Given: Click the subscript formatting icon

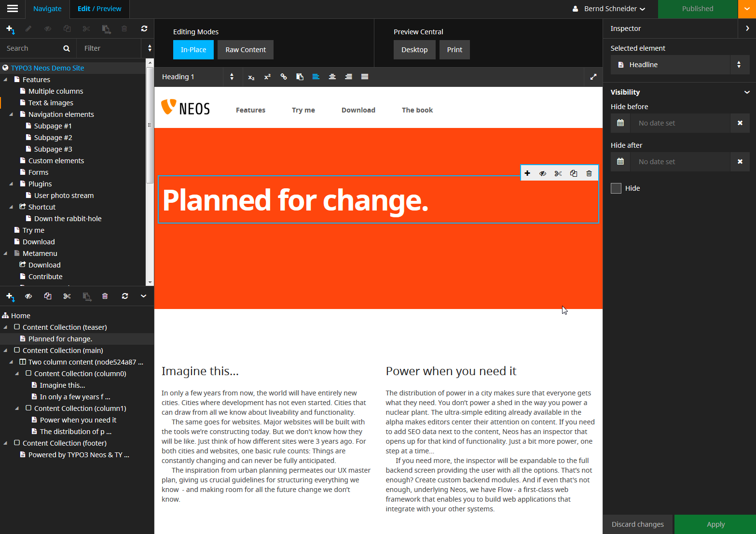Looking at the screenshot, I should [251, 77].
